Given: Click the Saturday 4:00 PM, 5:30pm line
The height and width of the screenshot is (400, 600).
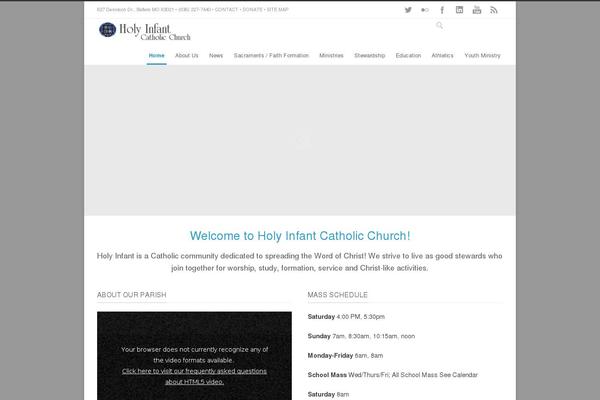Looking at the screenshot, I should [x=346, y=317].
